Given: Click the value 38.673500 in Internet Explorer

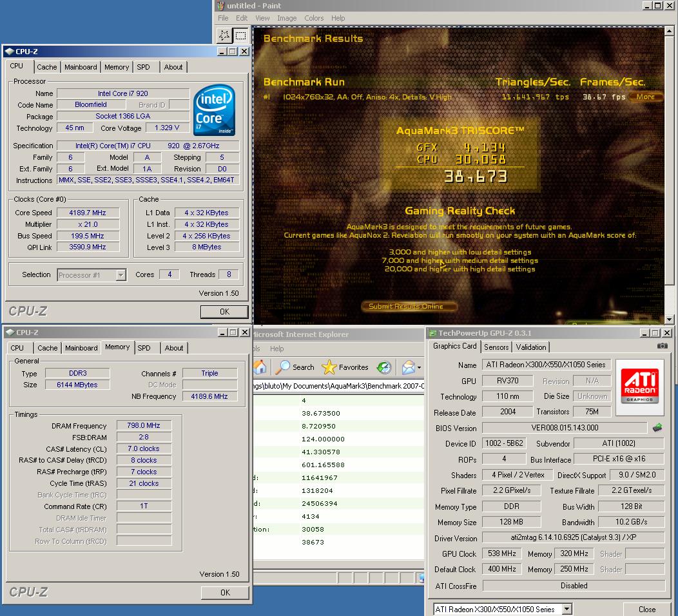Looking at the screenshot, I should tap(321, 413).
